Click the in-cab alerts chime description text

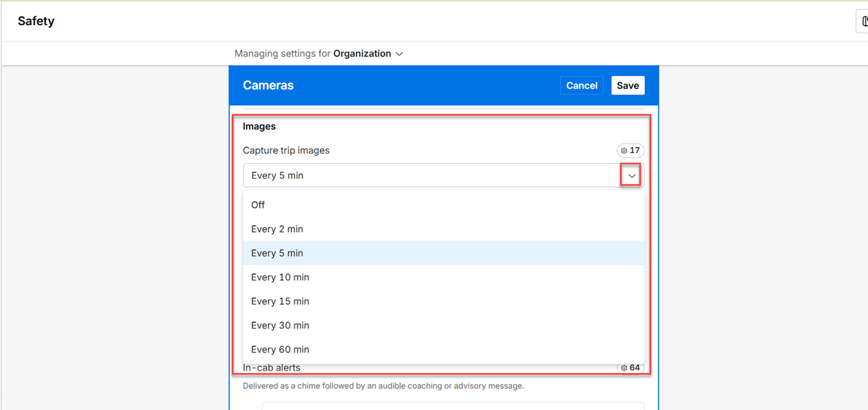click(x=383, y=386)
